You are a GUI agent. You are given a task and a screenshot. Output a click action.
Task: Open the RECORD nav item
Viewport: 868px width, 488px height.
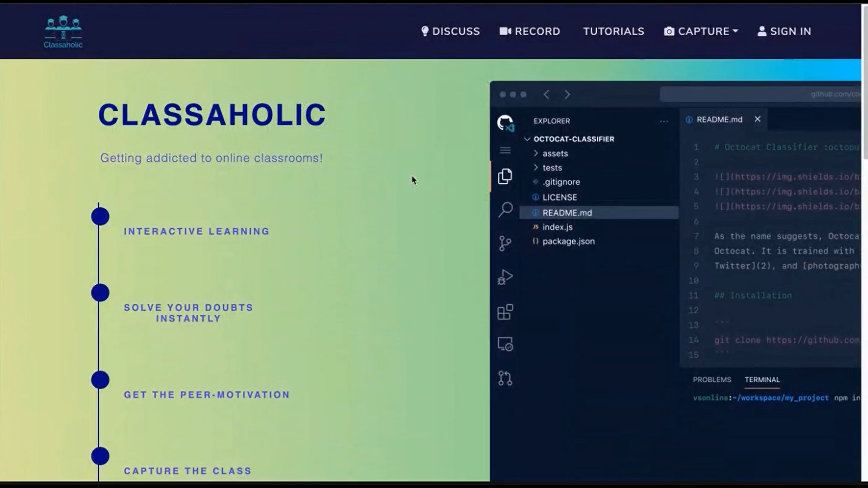pyautogui.click(x=530, y=31)
